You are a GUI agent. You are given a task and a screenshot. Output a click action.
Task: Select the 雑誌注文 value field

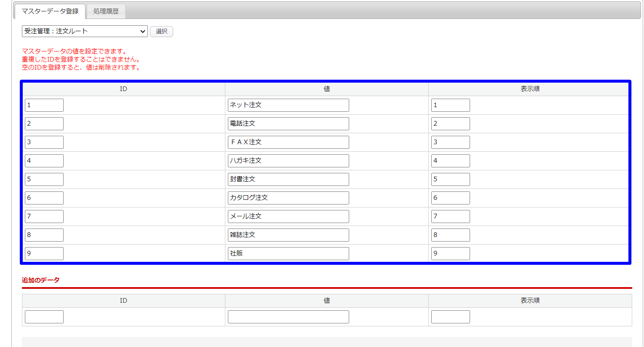[288, 235]
